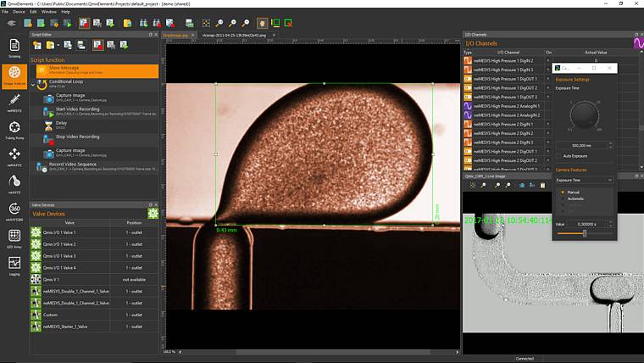Open the Exposure Time feature dropdown
This screenshot has width=644, height=363.
coord(584,180)
